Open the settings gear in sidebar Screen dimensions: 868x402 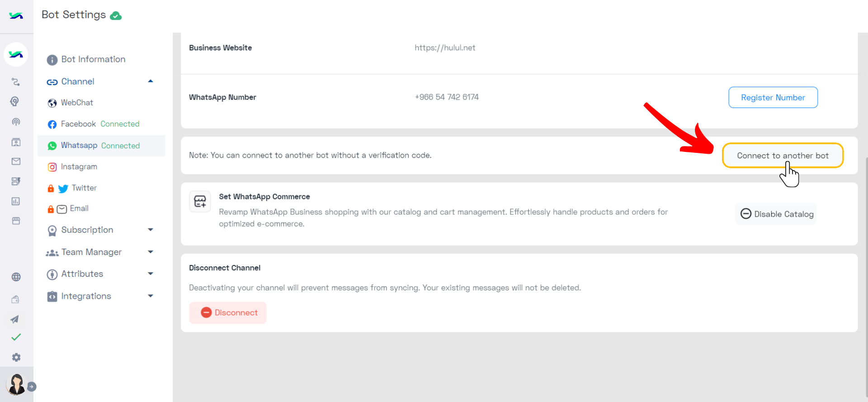coord(16,357)
